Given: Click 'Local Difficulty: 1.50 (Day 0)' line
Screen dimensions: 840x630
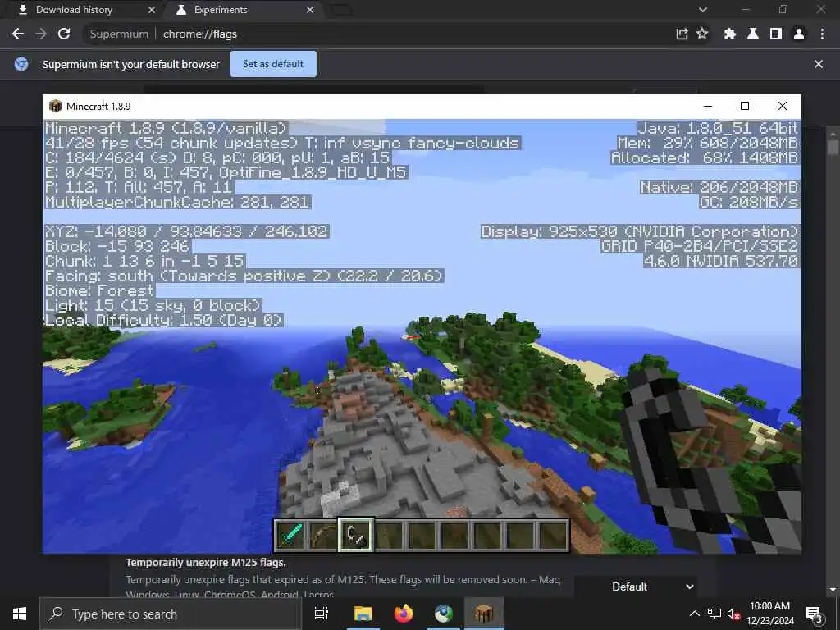Looking at the screenshot, I should [164, 321].
